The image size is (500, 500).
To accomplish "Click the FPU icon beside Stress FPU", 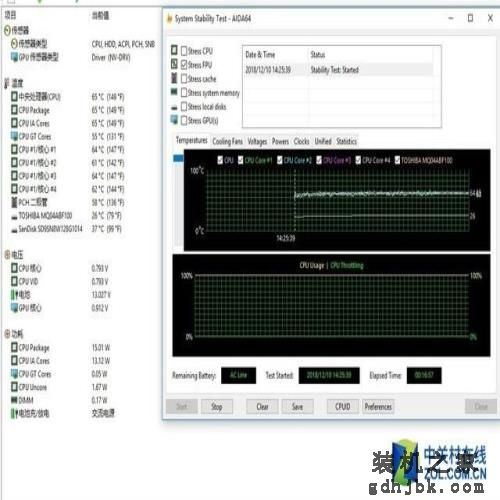I will tap(174, 64).
